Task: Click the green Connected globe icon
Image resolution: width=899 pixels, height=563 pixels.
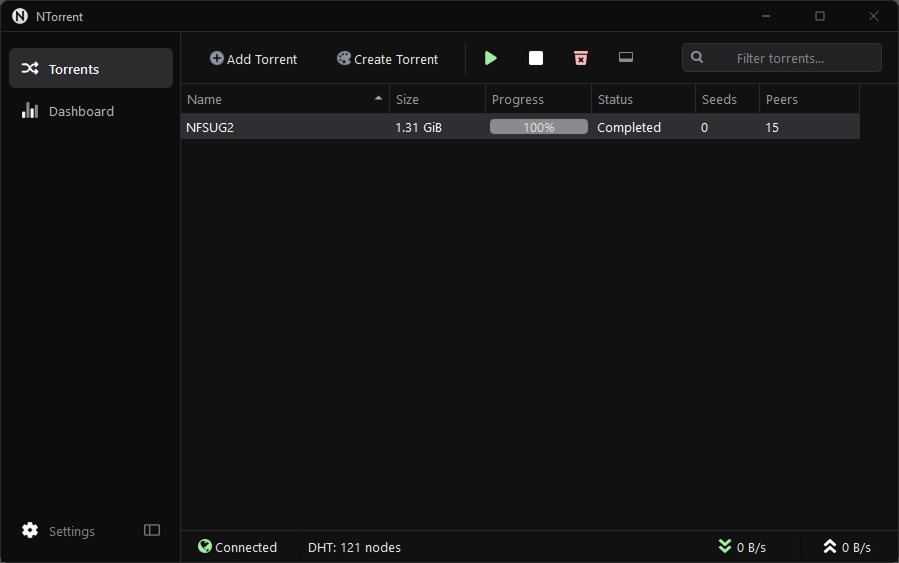Action: pos(205,546)
